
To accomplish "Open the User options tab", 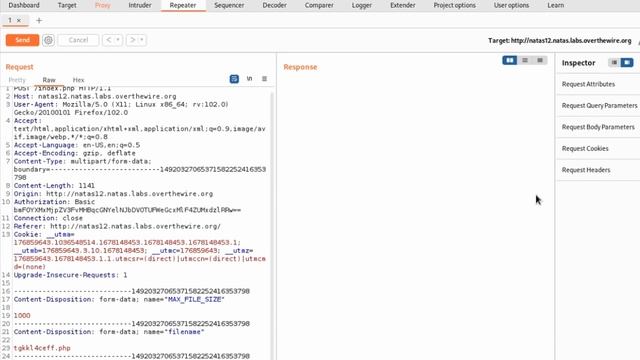I will 511,5.
